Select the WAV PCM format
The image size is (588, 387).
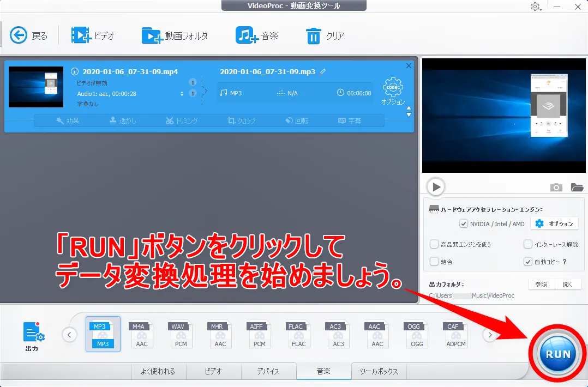coord(181,335)
